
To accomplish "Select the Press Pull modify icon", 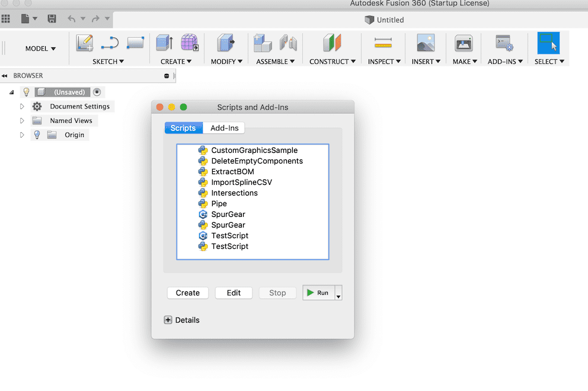I will 226,43.
